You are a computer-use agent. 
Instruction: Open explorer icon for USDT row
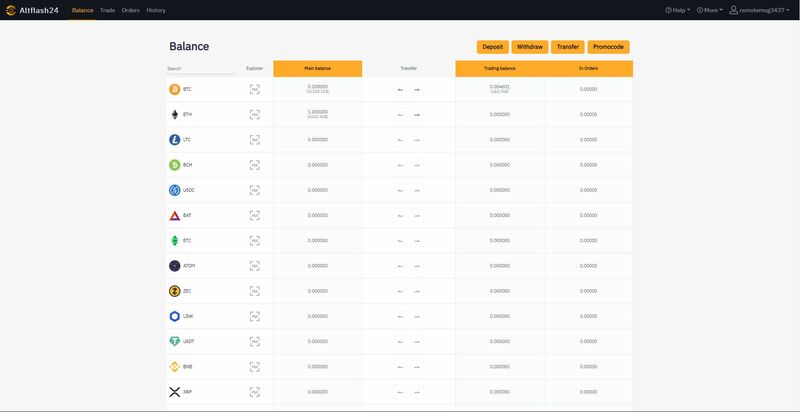coord(255,342)
